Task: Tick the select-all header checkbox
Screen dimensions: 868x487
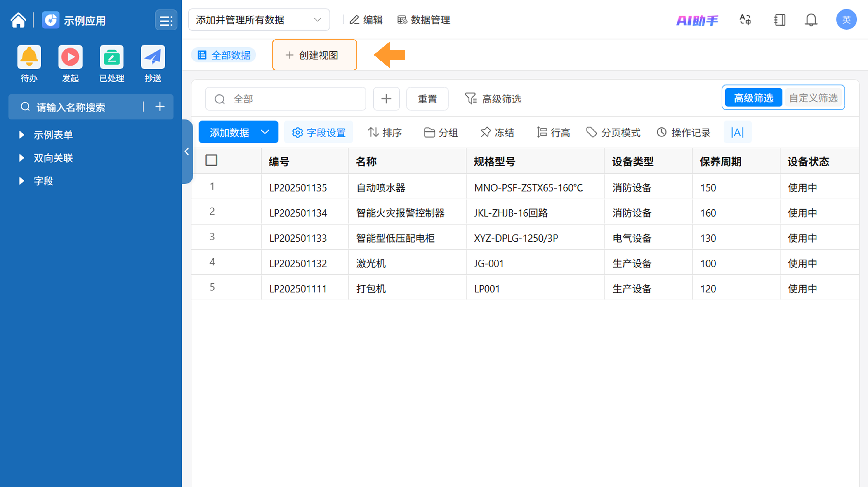Action: [211, 160]
